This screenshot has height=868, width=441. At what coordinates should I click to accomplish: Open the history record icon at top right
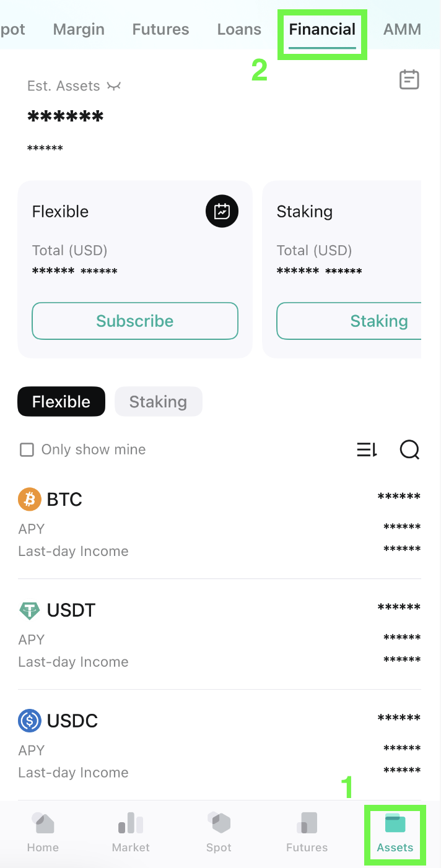[409, 79]
